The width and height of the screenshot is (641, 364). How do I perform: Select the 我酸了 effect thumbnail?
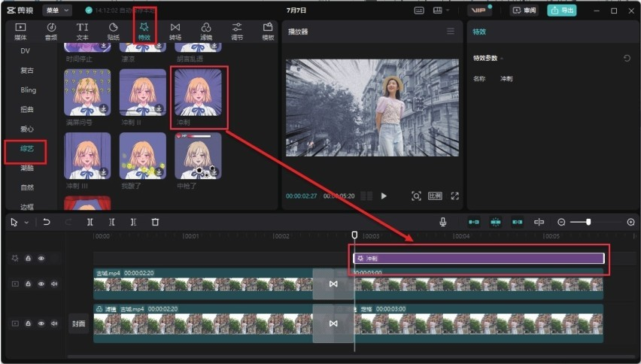coord(143,156)
